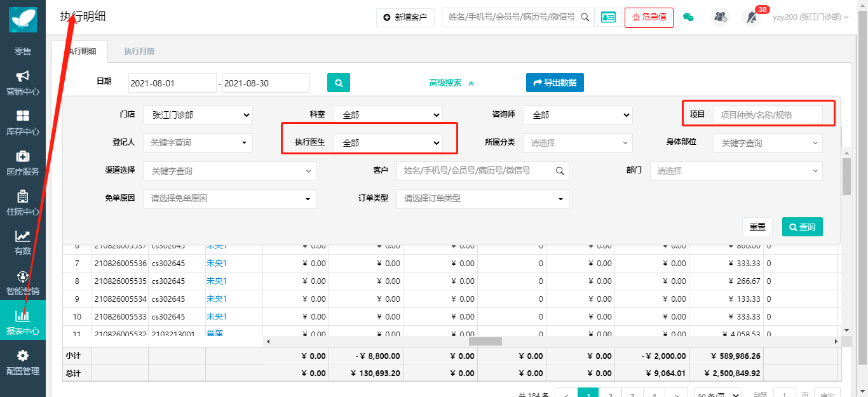Click magnifier inside the 客户 filter field

pyautogui.click(x=560, y=171)
